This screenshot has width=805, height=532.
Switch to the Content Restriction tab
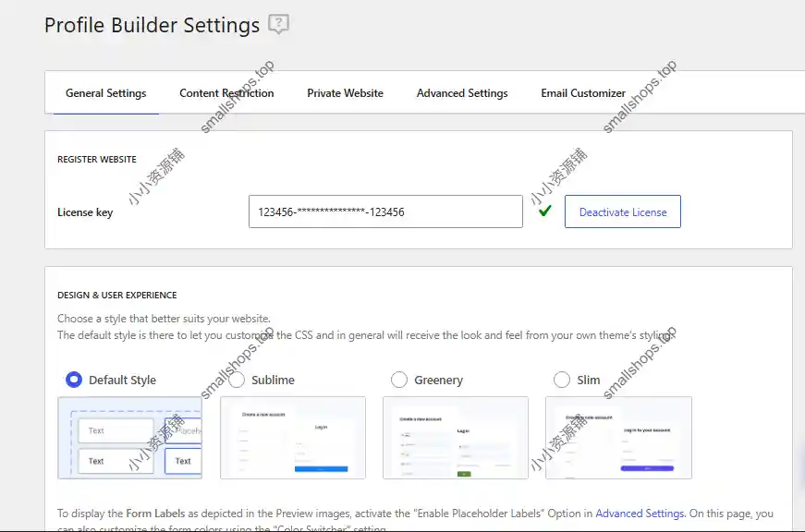click(x=226, y=93)
